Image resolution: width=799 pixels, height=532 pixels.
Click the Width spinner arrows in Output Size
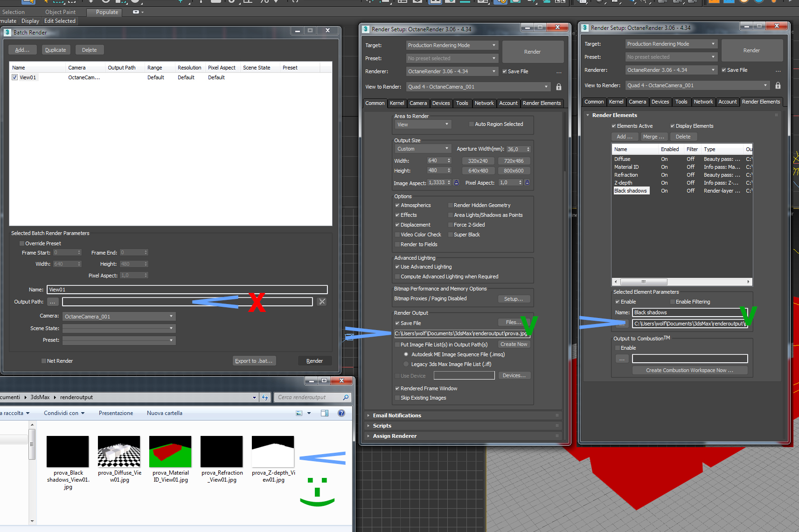click(449, 161)
